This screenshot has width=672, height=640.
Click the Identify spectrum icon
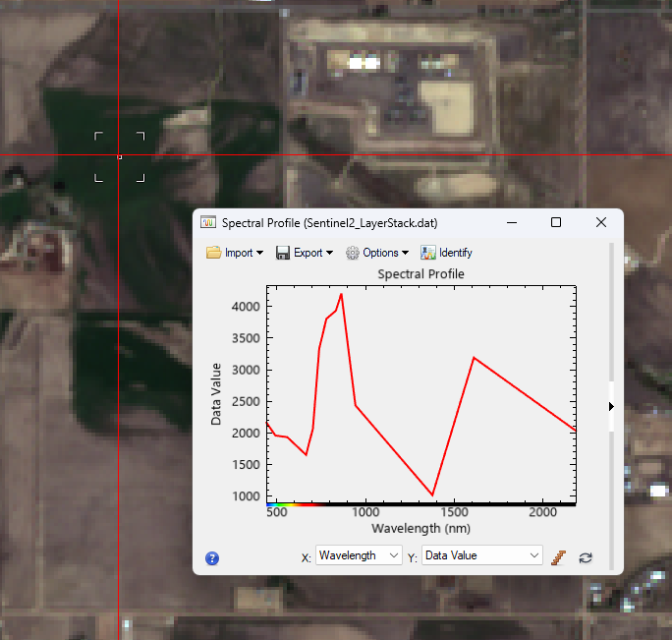(428, 253)
